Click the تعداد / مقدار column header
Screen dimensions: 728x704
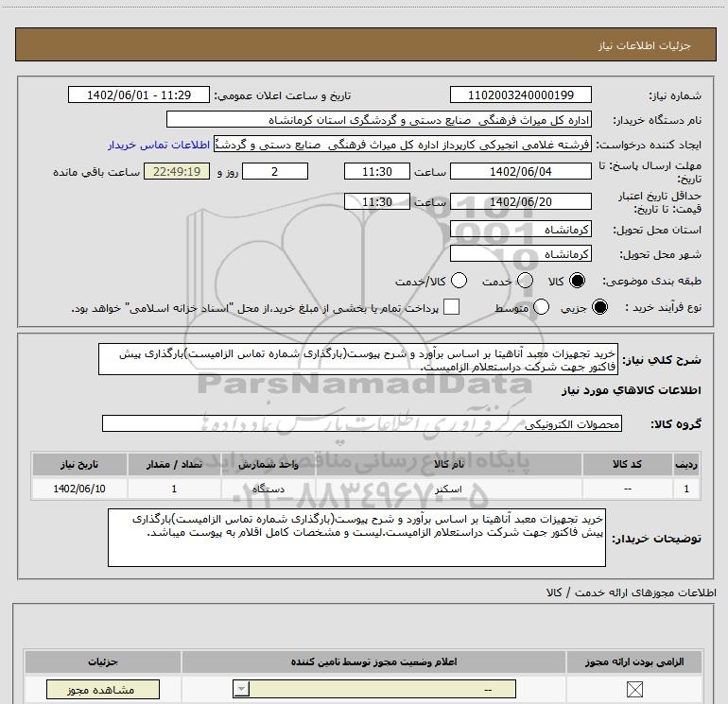174,464
